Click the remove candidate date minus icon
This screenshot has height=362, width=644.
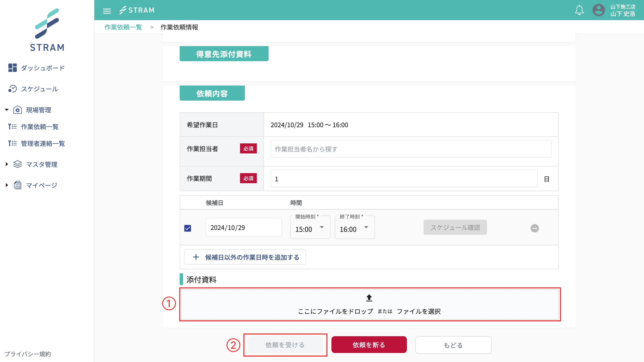pos(535,228)
